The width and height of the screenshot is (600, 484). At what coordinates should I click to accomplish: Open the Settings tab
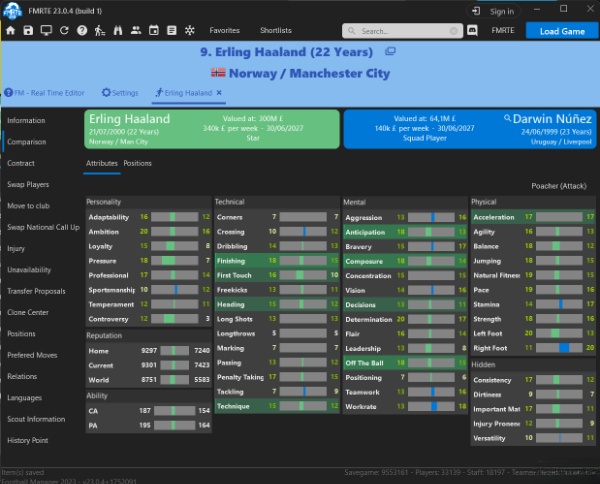click(x=120, y=93)
